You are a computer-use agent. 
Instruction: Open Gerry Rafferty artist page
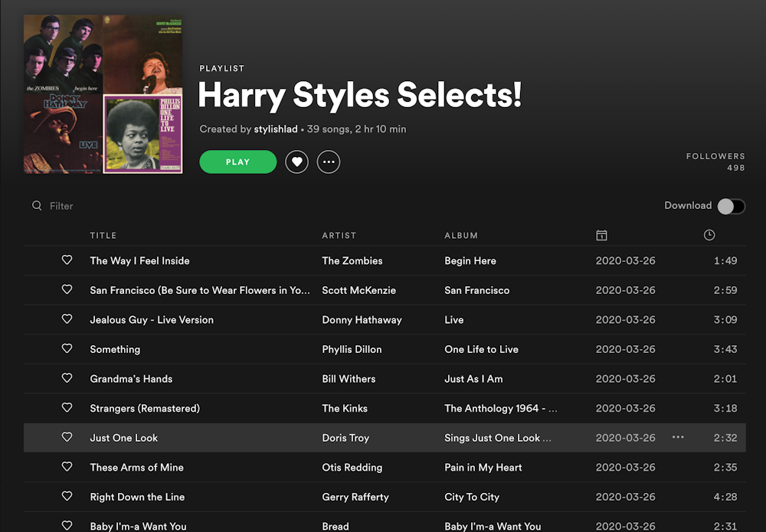tap(355, 497)
